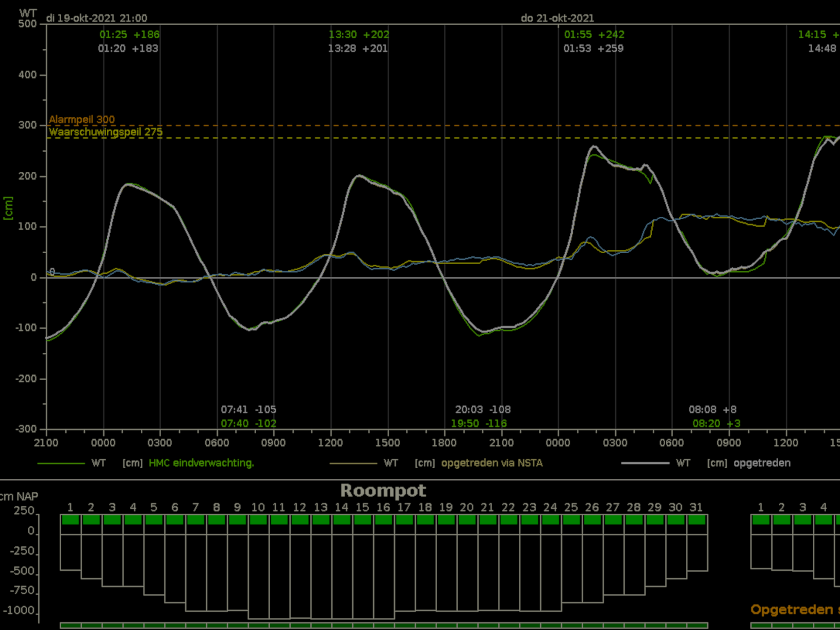Click the peak label '13:28 +201'
The width and height of the screenshot is (840, 630).
click(x=358, y=48)
